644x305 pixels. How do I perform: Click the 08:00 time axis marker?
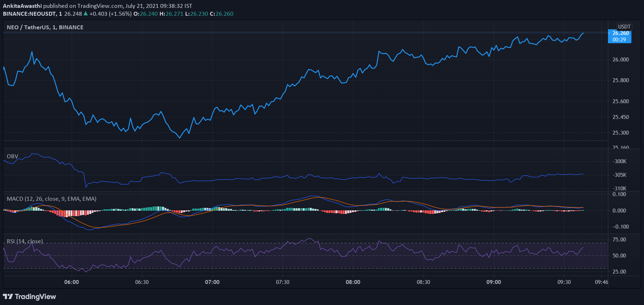click(x=353, y=282)
